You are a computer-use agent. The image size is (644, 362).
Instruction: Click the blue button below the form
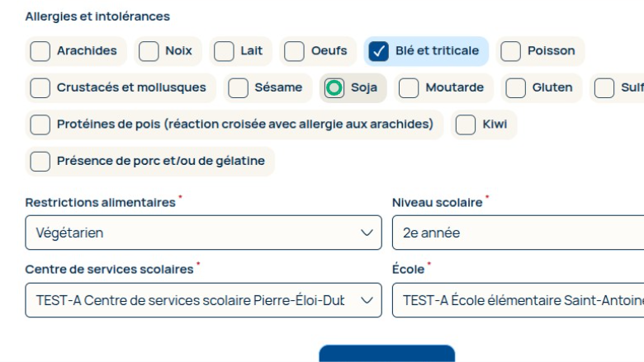386,354
